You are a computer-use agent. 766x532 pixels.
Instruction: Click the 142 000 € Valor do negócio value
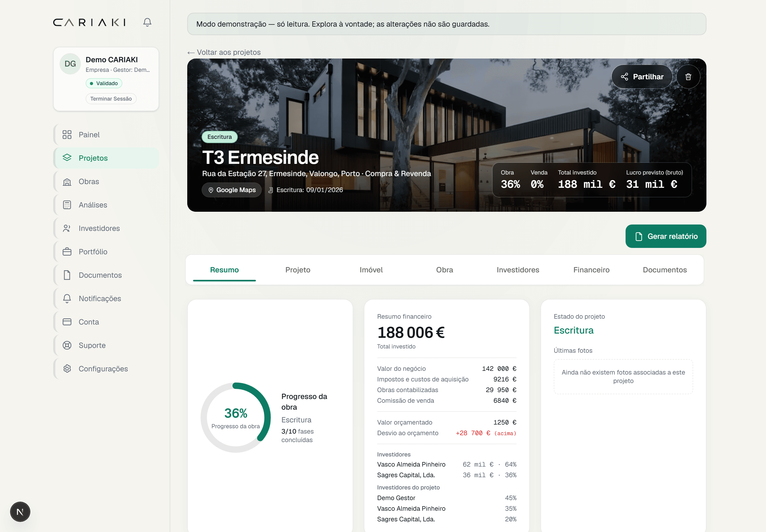pyautogui.click(x=499, y=369)
